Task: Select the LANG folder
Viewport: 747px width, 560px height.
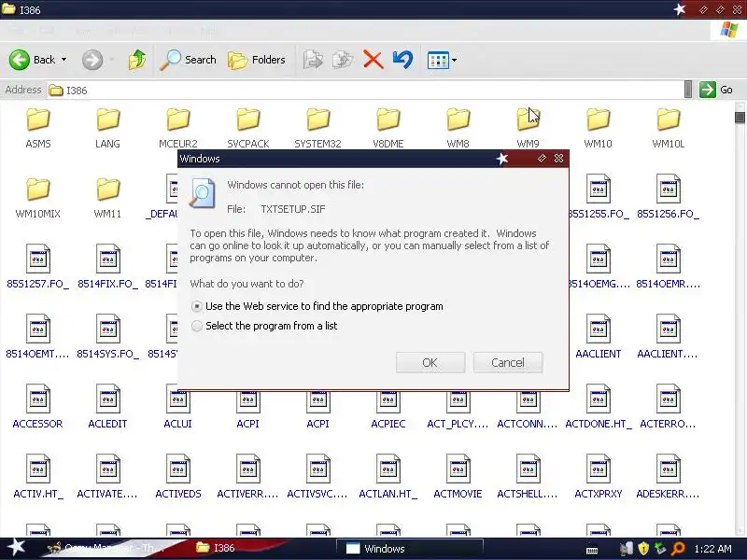Action: (107, 128)
